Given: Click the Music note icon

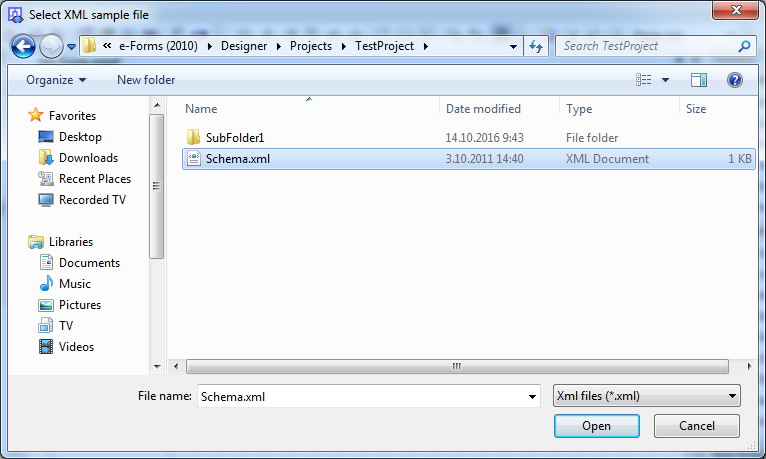Looking at the screenshot, I should (46, 283).
